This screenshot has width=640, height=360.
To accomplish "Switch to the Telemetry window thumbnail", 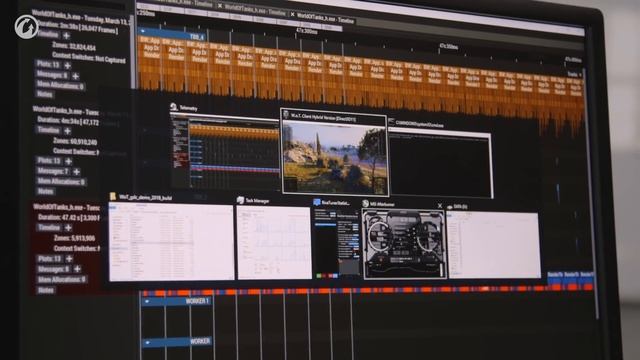I will coord(224,152).
